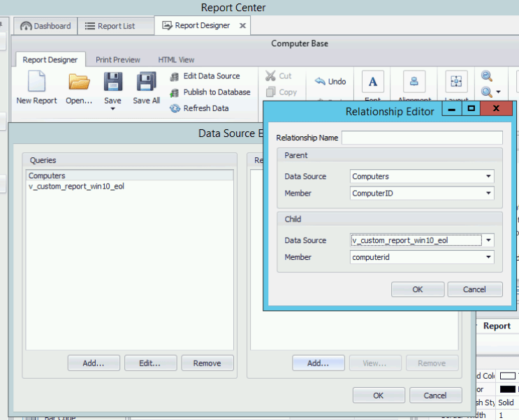Click the Save All icon
This screenshot has width=519, height=420.
pyautogui.click(x=146, y=82)
